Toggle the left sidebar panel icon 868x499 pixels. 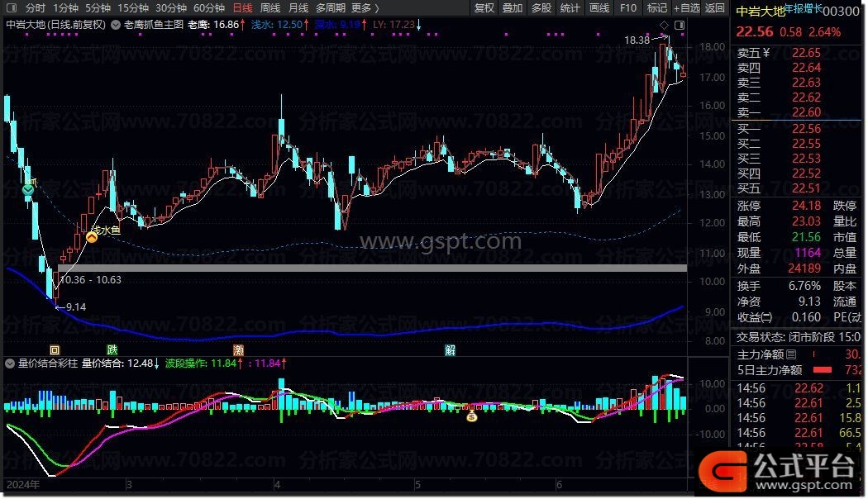(x=11, y=8)
